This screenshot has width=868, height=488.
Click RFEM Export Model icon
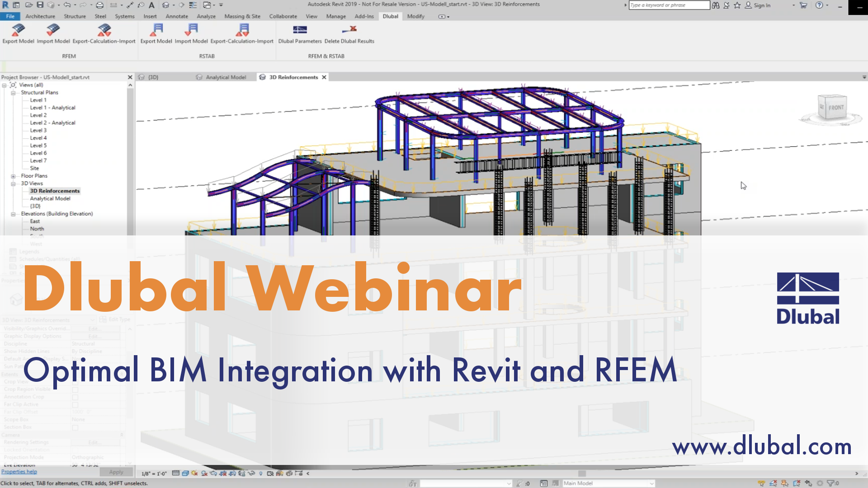pyautogui.click(x=18, y=30)
